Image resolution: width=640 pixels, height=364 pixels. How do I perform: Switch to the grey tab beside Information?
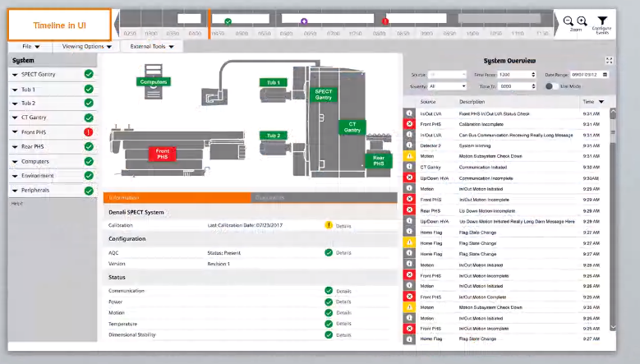pos(324,197)
